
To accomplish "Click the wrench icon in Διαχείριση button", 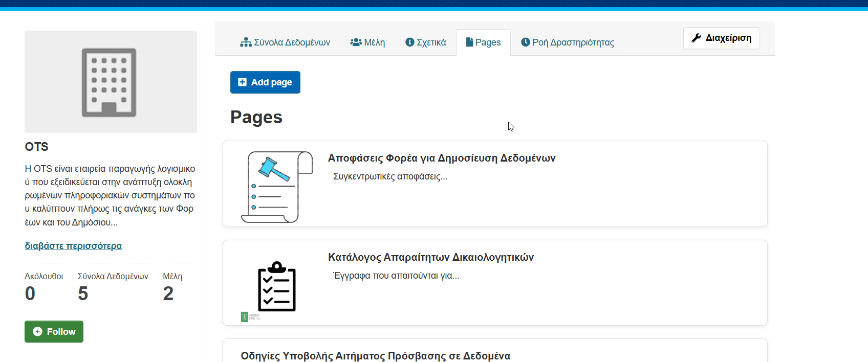I will (696, 38).
